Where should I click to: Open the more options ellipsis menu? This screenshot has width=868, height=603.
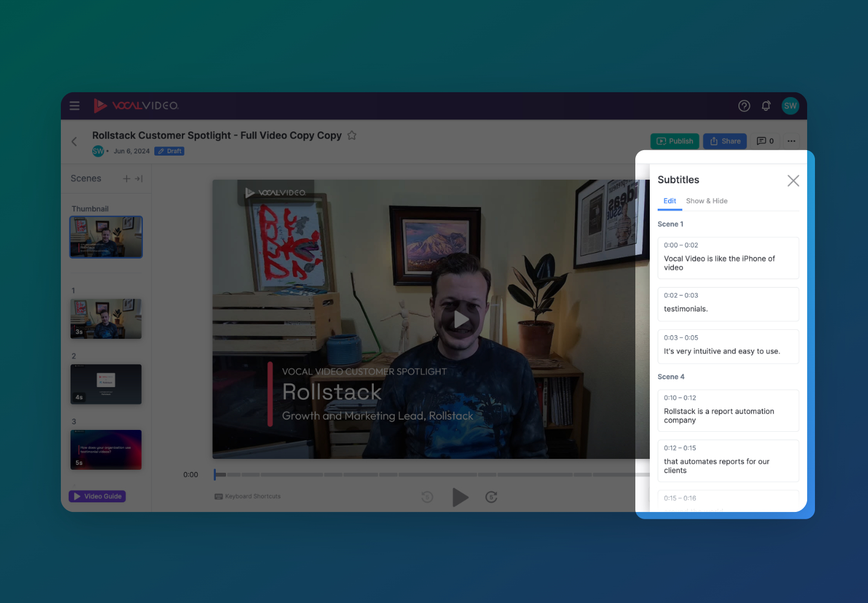[791, 141]
